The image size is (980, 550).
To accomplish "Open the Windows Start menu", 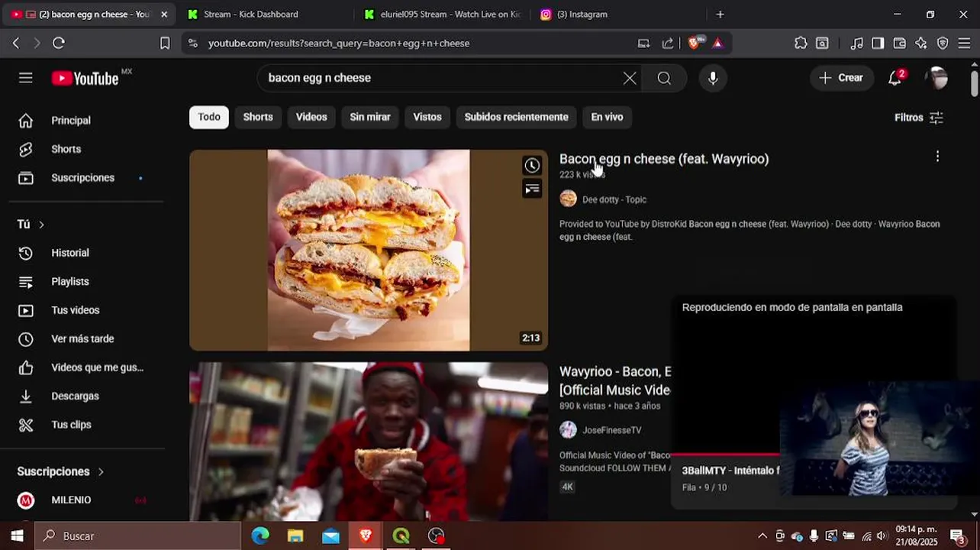I will pos(17,536).
